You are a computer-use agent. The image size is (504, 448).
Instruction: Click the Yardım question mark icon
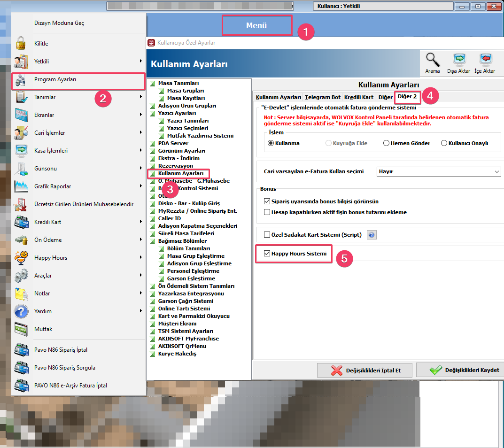click(x=21, y=311)
